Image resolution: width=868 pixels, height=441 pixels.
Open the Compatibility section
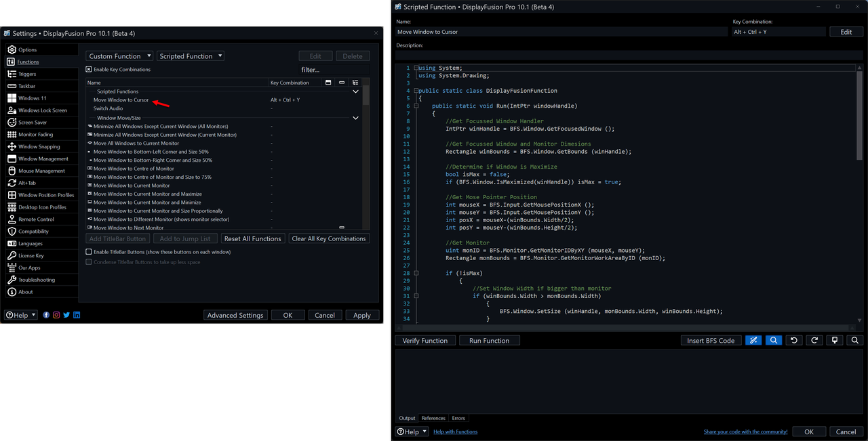pos(41,232)
